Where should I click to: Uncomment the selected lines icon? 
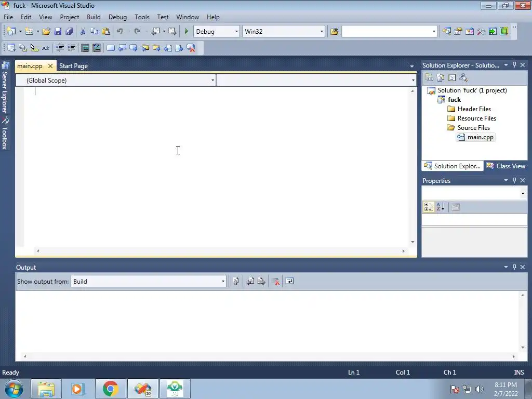point(97,48)
